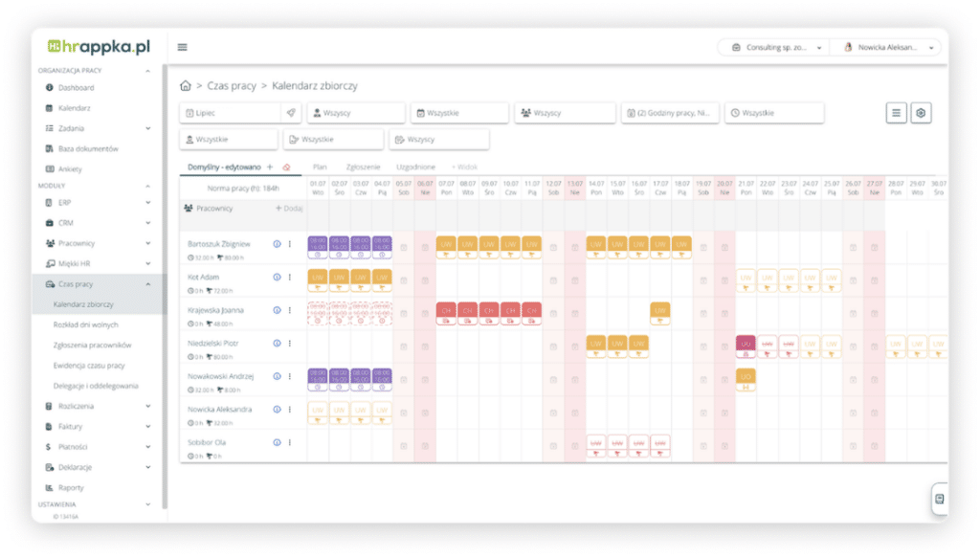
Task: Open Nowicka Aleksandra user dropdown
Action: click(x=888, y=48)
